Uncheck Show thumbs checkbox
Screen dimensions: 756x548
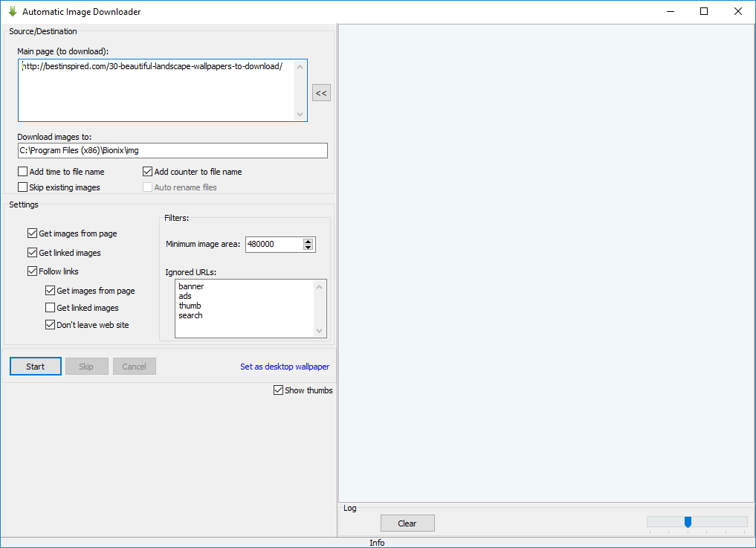(279, 390)
